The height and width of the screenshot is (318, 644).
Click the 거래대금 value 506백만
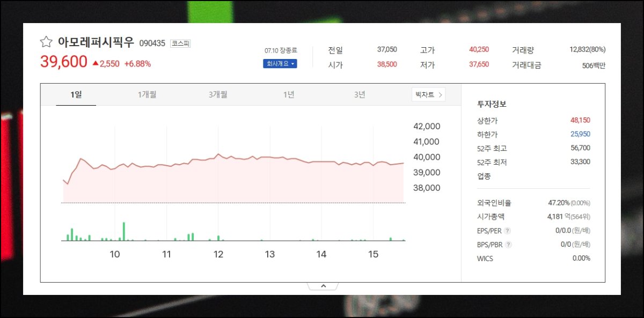click(x=594, y=65)
